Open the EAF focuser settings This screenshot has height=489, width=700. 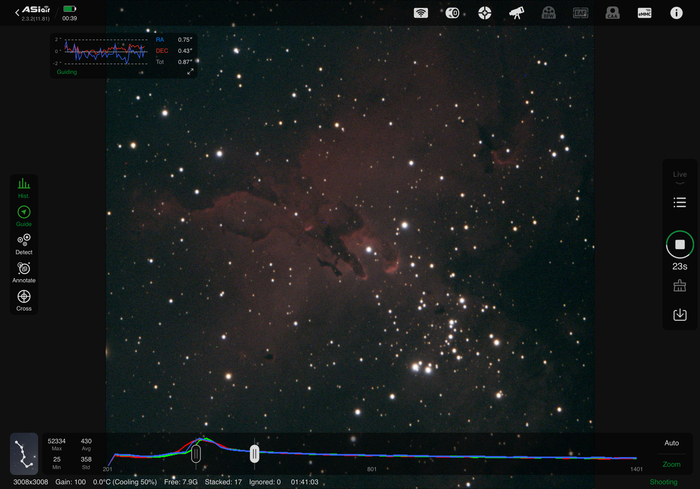coord(581,13)
